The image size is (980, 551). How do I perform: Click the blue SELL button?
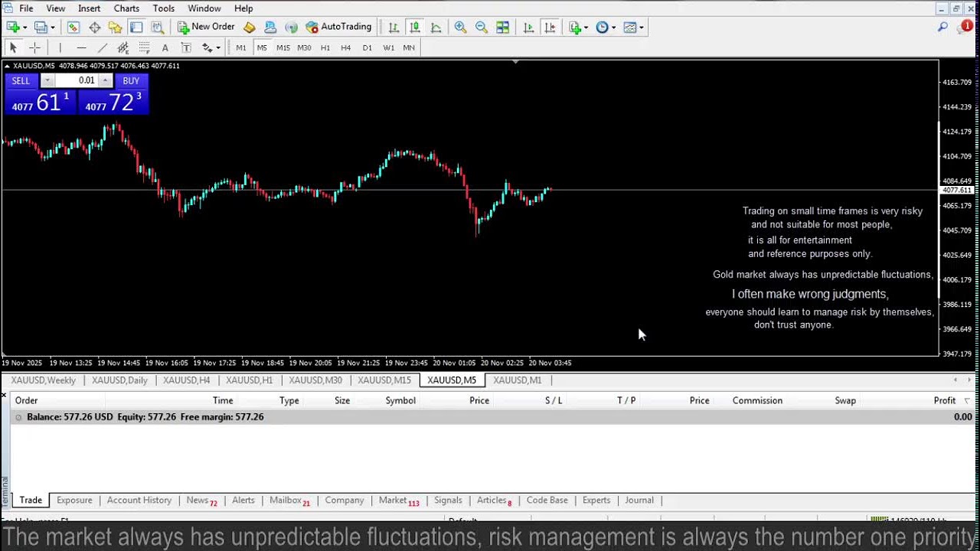tap(21, 80)
